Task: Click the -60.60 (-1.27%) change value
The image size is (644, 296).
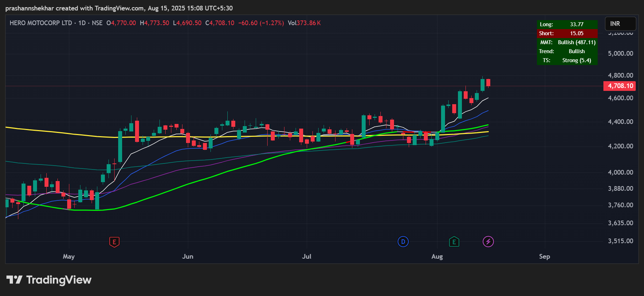Action: (261, 23)
